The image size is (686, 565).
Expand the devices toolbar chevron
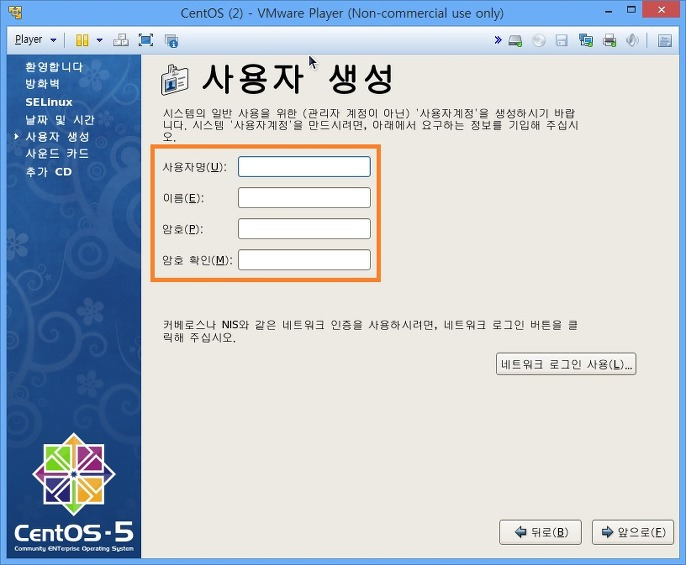[497, 40]
